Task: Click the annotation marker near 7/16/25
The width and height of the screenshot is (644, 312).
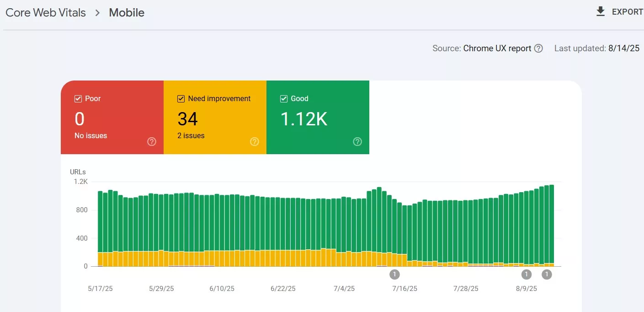Action: point(394,274)
